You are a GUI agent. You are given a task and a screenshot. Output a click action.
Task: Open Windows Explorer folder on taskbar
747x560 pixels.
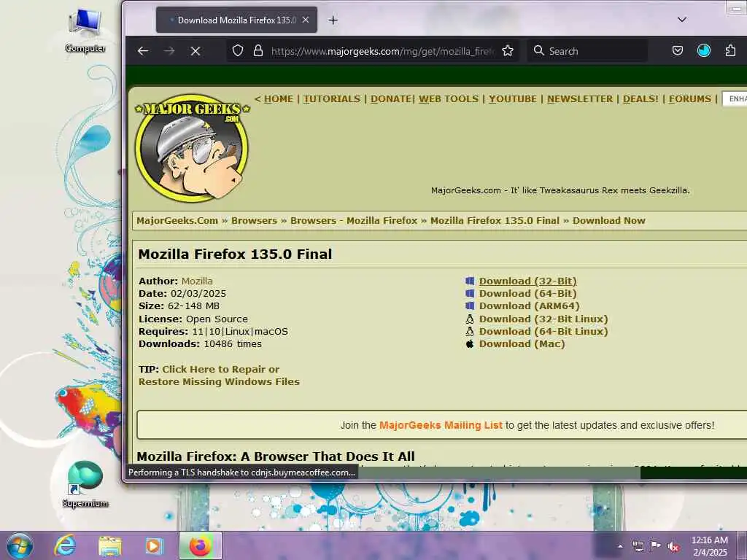110,545
